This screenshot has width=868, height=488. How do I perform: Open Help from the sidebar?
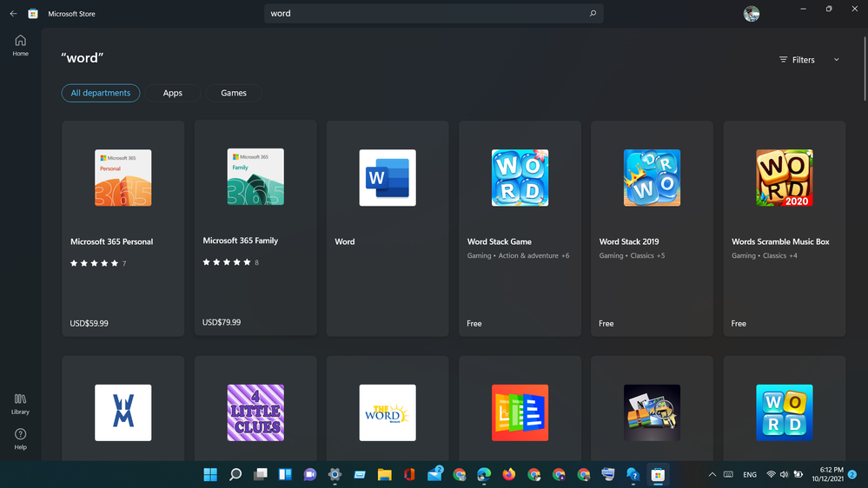pyautogui.click(x=21, y=439)
